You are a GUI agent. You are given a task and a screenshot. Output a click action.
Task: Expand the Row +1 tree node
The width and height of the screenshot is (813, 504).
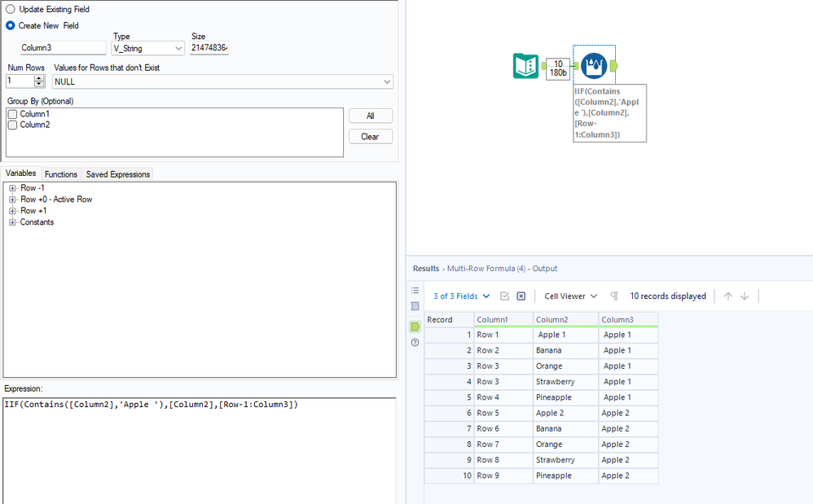coord(12,211)
